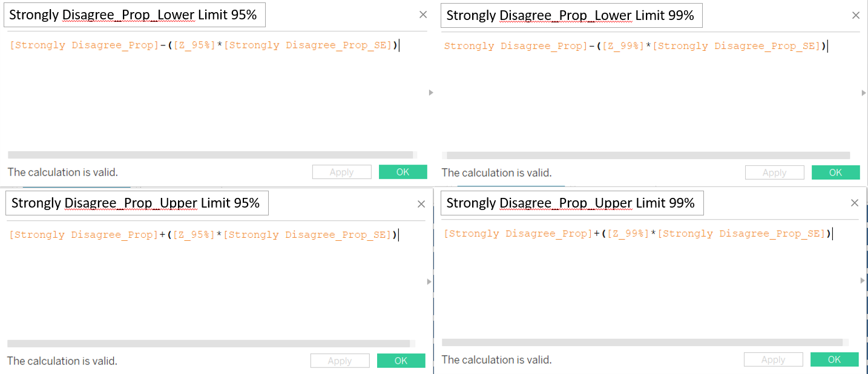Image resolution: width=868 pixels, height=374 pixels.
Task: Click Apply in Lower Limit 95% dialog
Action: pos(341,172)
